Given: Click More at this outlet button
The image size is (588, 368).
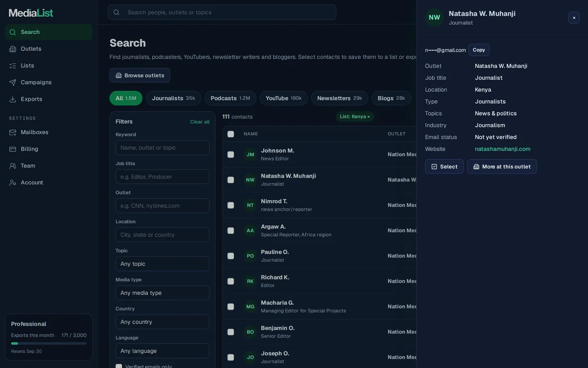Looking at the screenshot, I should pos(502,166).
